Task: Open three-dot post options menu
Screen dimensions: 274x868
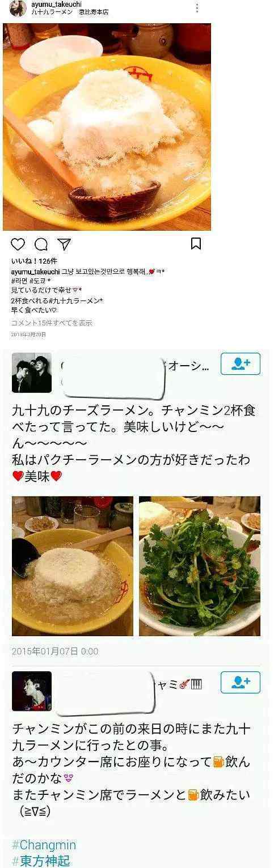Action: (197, 8)
